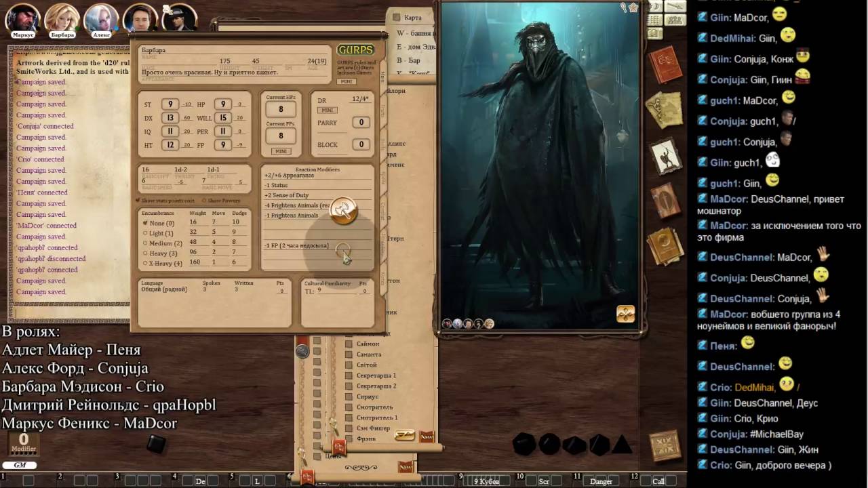Click the sharing star icon atop image window
Viewport: 868px width, 488px height.
click(633, 7)
